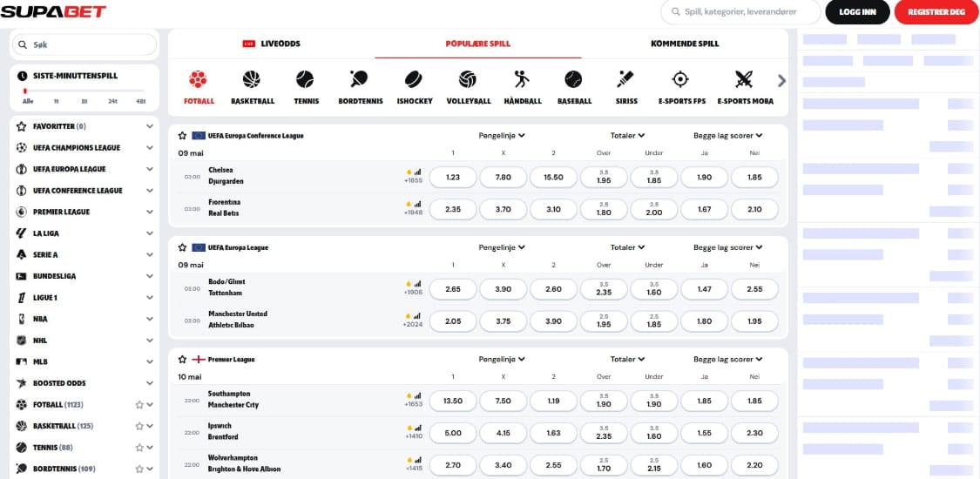Image resolution: width=980 pixels, height=479 pixels.
Task: Select the Ishockey sport icon
Action: click(x=414, y=79)
